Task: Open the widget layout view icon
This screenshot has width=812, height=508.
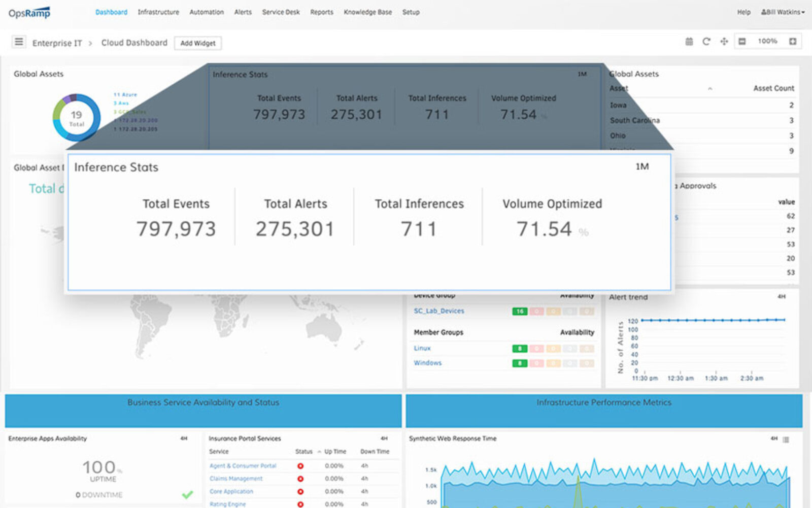Action: (x=742, y=42)
